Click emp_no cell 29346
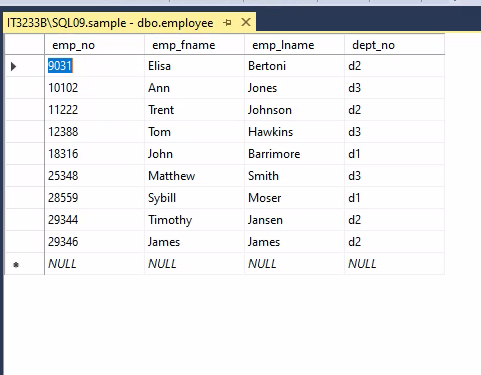The image size is (481, 375). click(95, 242)
